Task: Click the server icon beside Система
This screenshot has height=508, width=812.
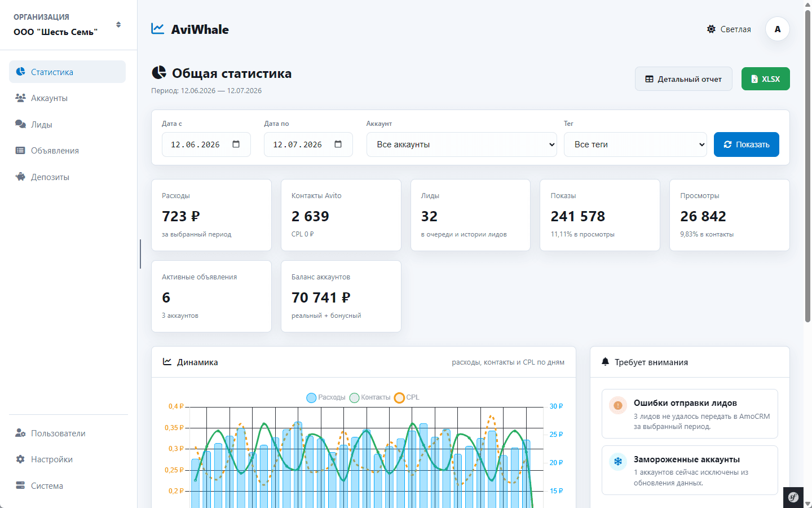Action: tap(21, 485)
